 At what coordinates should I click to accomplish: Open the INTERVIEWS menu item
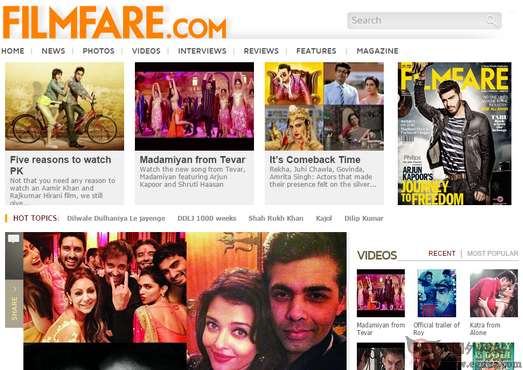(202, 51)
